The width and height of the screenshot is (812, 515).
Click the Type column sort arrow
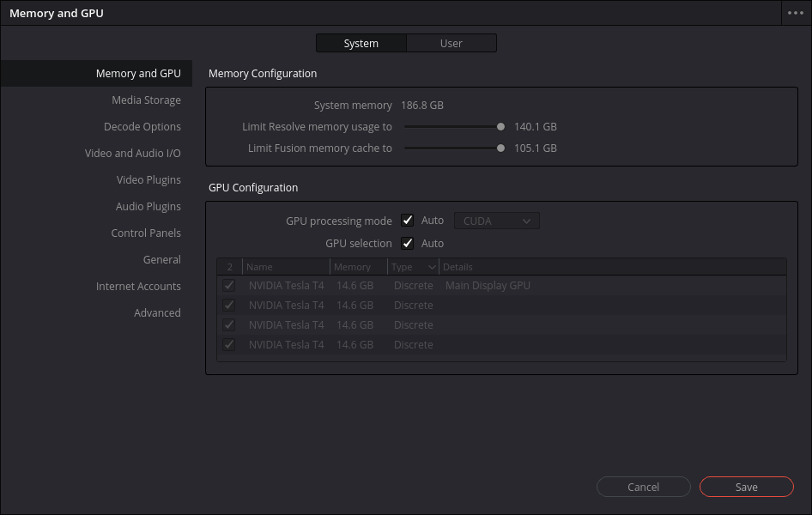coord(432,267)
